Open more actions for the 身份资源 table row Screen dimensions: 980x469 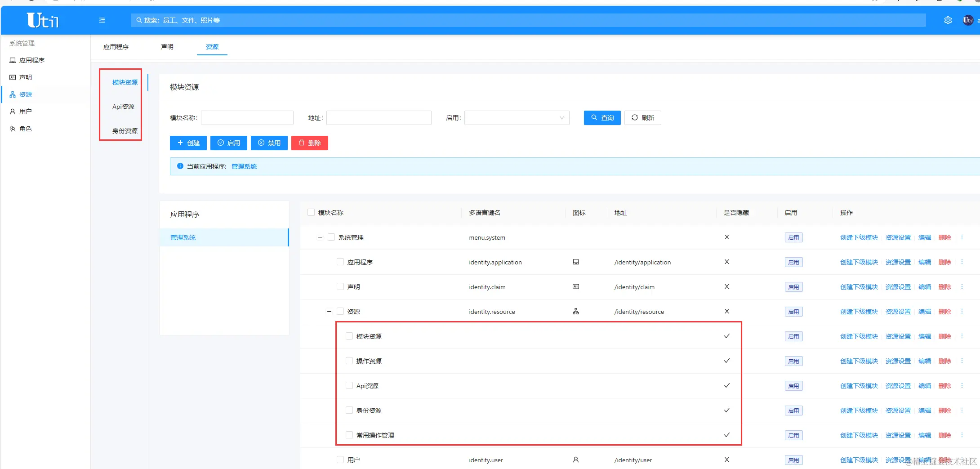point(962,411)
